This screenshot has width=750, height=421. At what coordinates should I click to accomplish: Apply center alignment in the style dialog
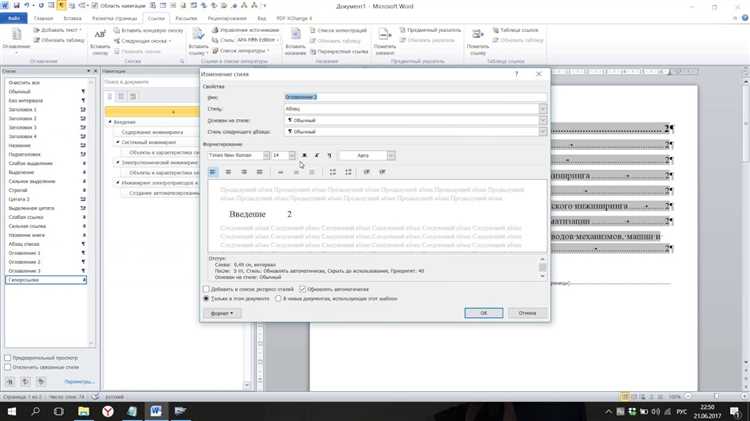[229, 172]
